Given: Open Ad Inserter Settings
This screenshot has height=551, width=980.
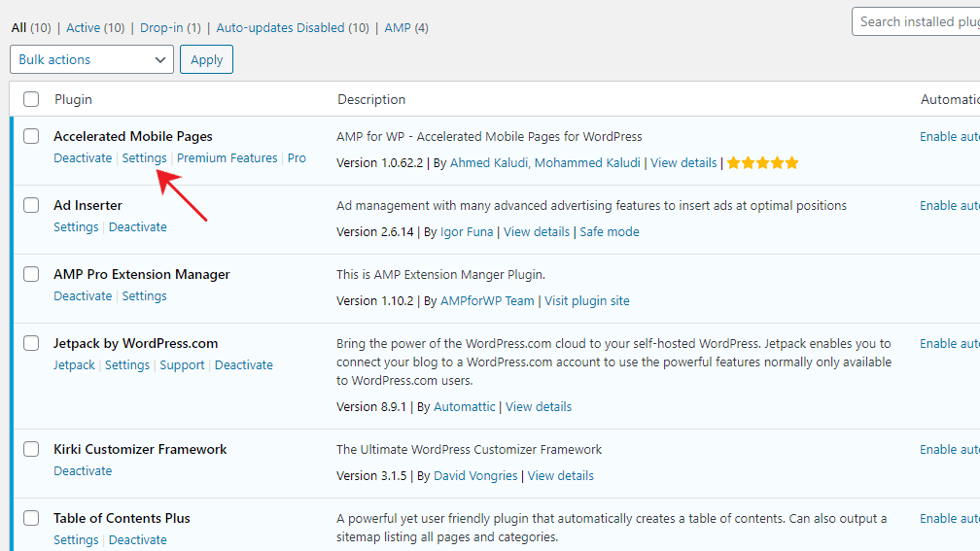Looking at the screenshot, I should pos(76,226).
